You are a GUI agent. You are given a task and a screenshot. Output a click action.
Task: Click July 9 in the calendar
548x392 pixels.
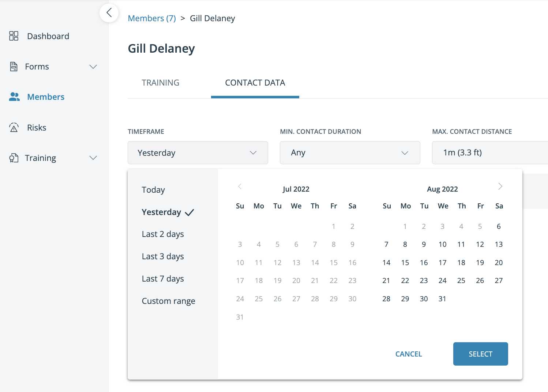pos(352,244)
